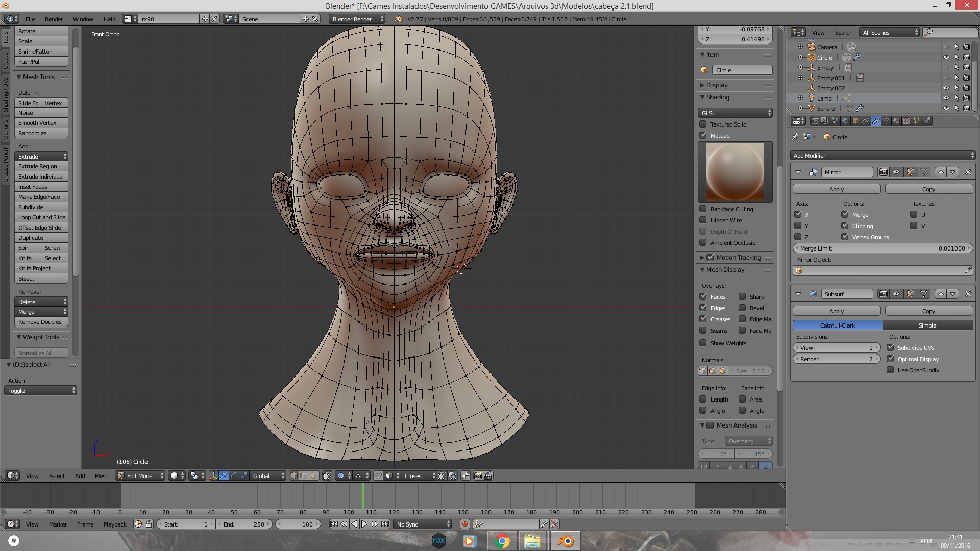Click the Subdivide tool button
The image size is (980, 551).
(x=41, y=207)
